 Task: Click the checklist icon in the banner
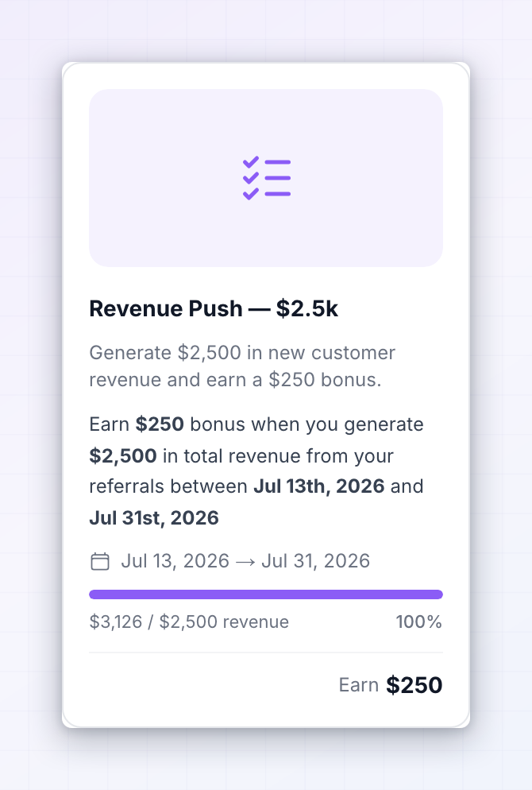pyautogui.click(x=266, y=178)
